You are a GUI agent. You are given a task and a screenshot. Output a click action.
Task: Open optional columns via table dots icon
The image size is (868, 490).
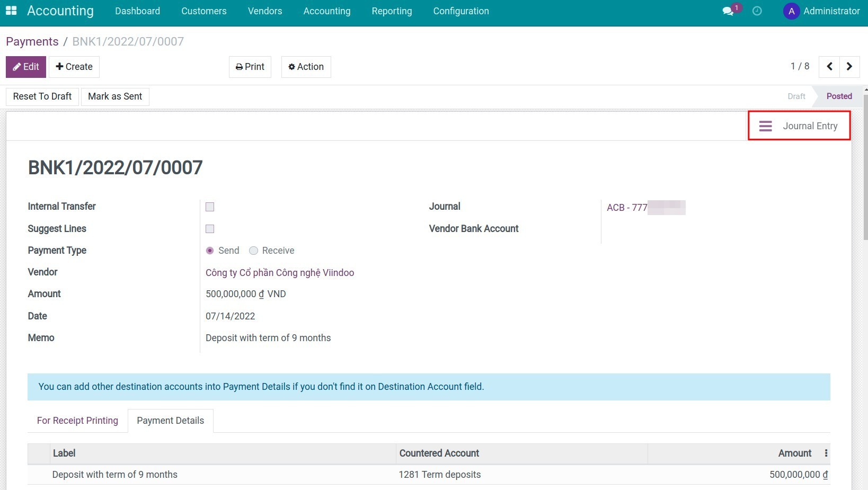(826, 453)
